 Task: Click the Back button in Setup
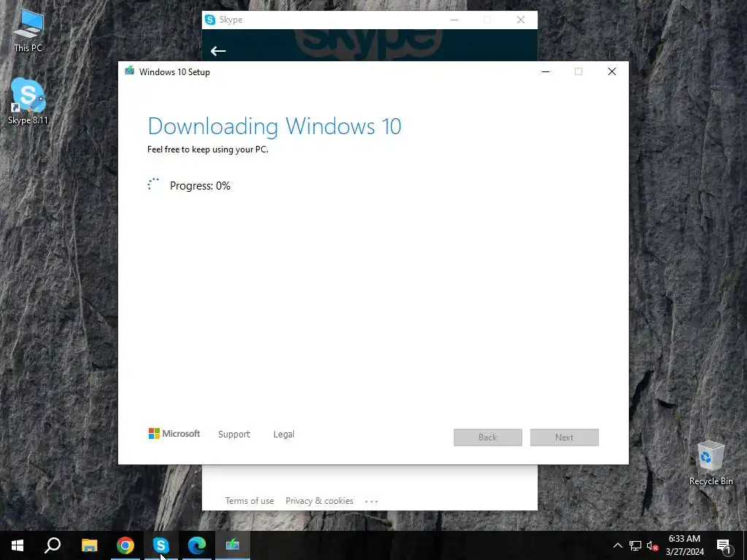pyautogui.click(x=488, y=437)
